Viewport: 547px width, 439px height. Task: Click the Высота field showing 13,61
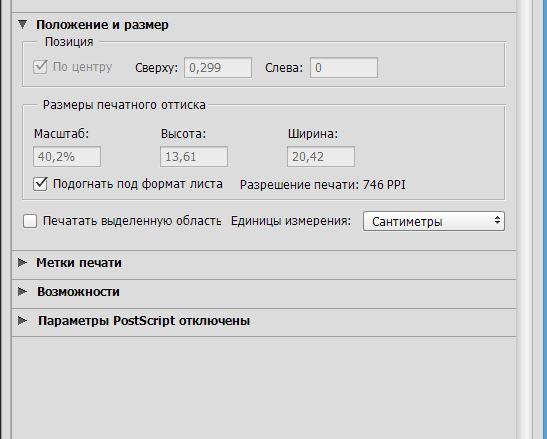tap(194, 156)
